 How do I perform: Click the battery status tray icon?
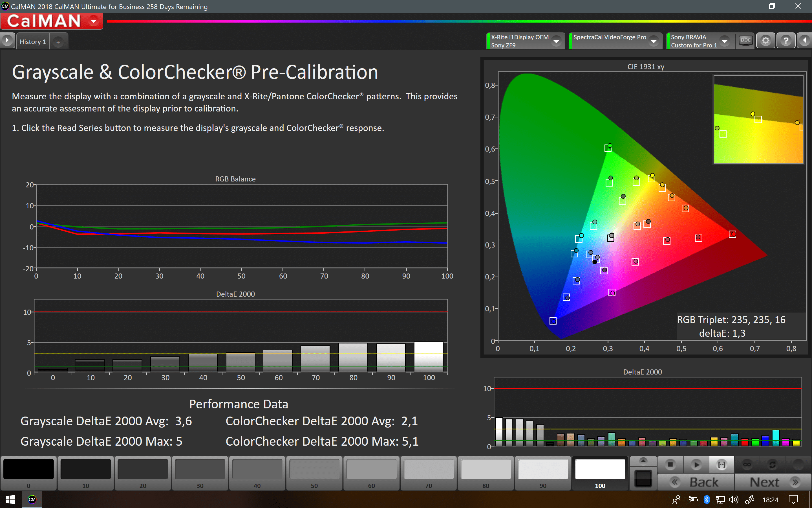[x=693, y=500]
